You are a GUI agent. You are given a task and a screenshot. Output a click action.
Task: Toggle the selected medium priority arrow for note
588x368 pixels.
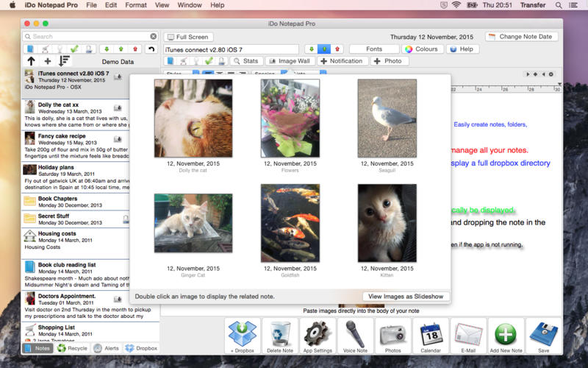tap(324, 49)
